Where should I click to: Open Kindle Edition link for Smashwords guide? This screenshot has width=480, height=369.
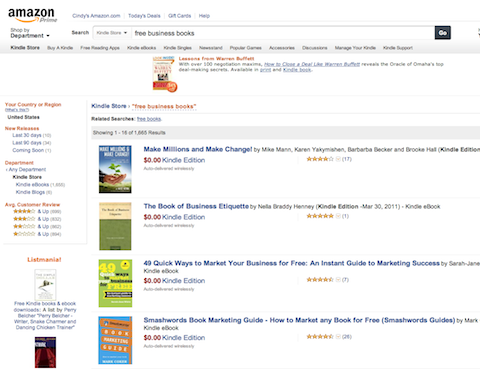(183, 338)
